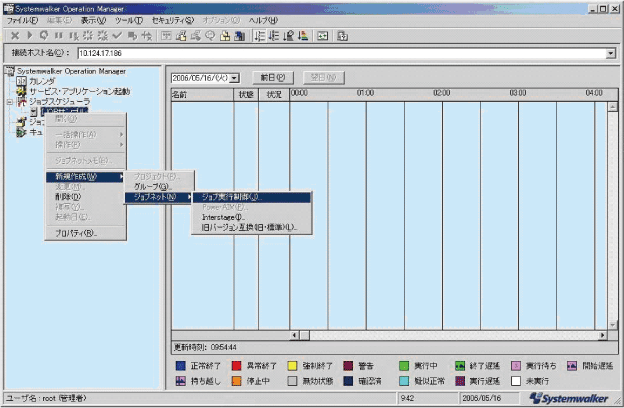Select プロパティ(R) in the context menu
This screenshot has width=624, height=408.
tap(85, 233)
